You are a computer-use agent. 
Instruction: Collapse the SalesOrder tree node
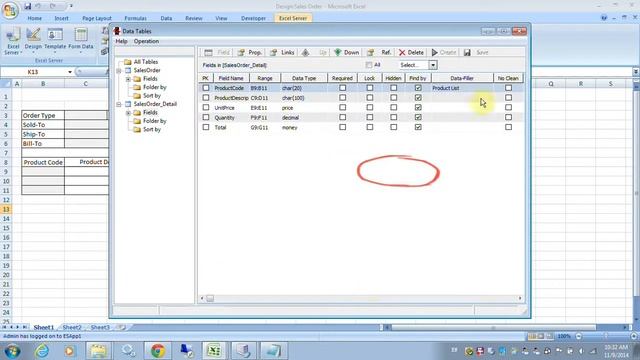(x=119, y=71)
